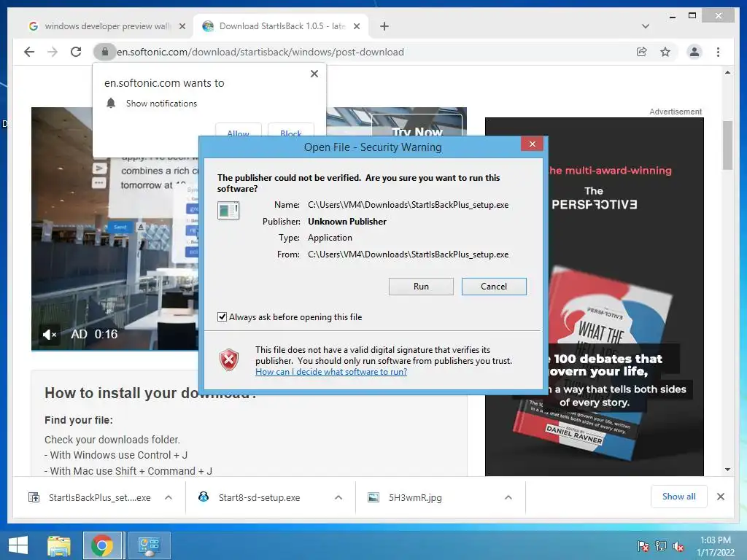
Task: Reload the Softonic page
Action: coord(76,52)
